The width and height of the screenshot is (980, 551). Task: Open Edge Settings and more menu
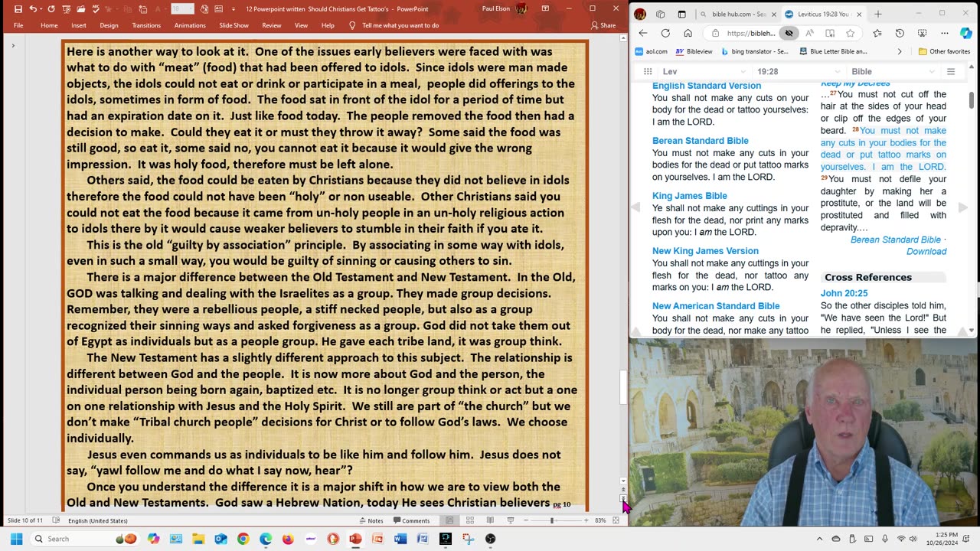[x=944, y=33]
